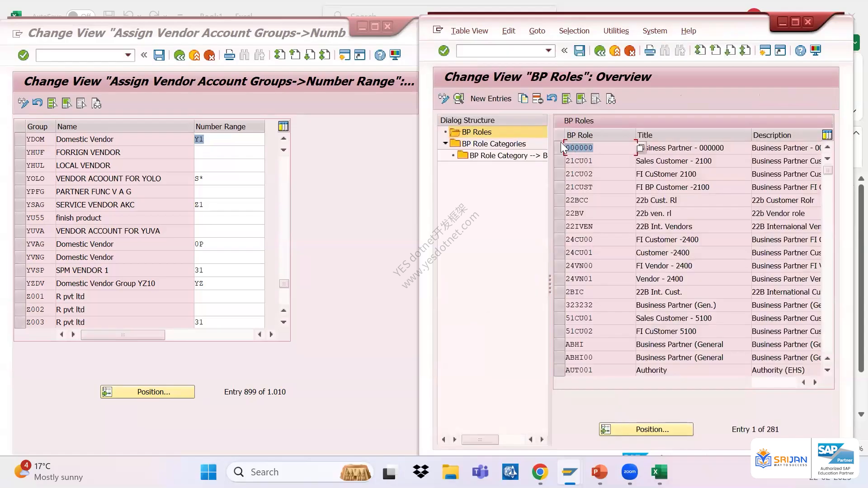Viewport: 868px width, 488px height.
Task: Click Number Range cell for YHUF row
Action: point(229,152)
